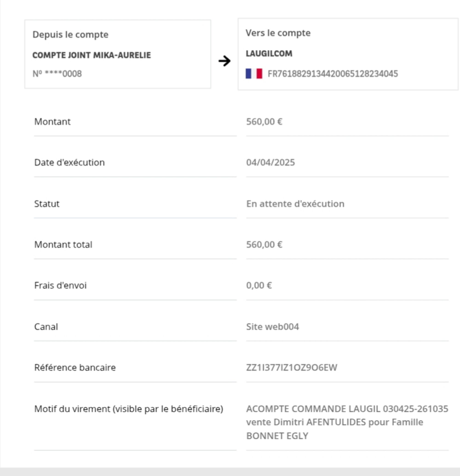This screenshot has height=476, width=460.
Task: Click the French flag icon
Action: point(254,74)
